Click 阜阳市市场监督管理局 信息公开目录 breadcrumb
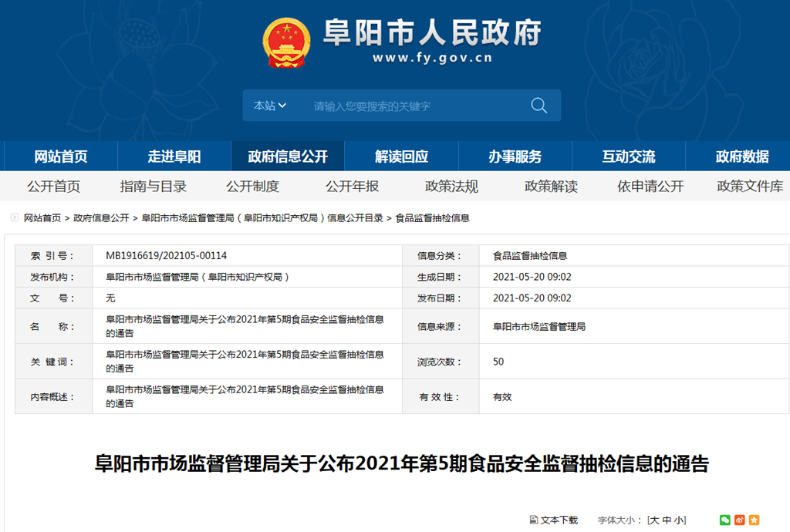 coord(262,218)
